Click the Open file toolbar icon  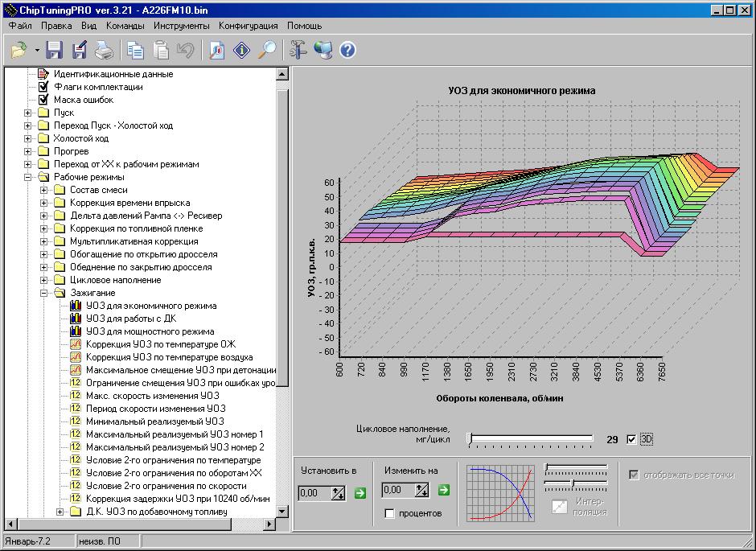[x=18, y=51]
